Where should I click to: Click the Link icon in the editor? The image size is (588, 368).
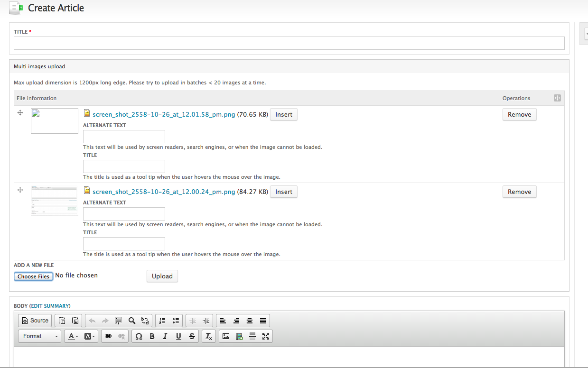(x=108, y=336)
